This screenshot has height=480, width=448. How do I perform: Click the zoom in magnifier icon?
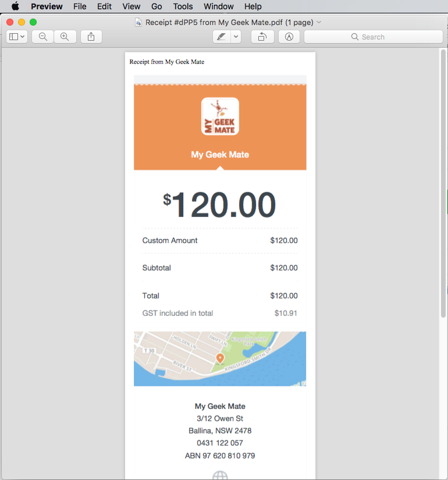click(x=65, y=37)
